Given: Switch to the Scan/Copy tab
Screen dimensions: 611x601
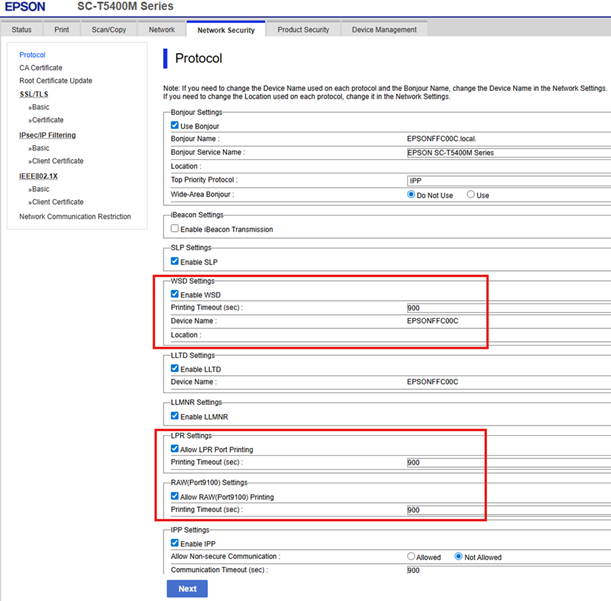Looking at the screenshot, I should (109, 30).
